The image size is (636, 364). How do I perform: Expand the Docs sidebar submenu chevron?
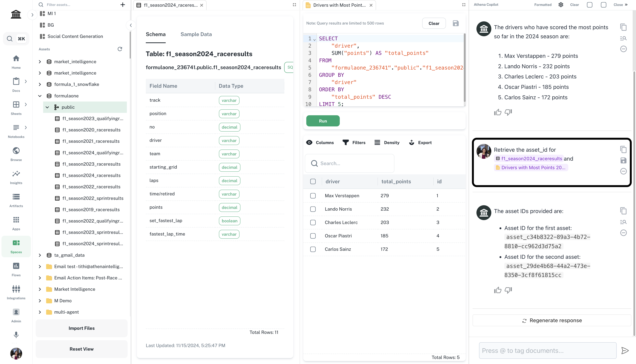(x=26, y=81)
